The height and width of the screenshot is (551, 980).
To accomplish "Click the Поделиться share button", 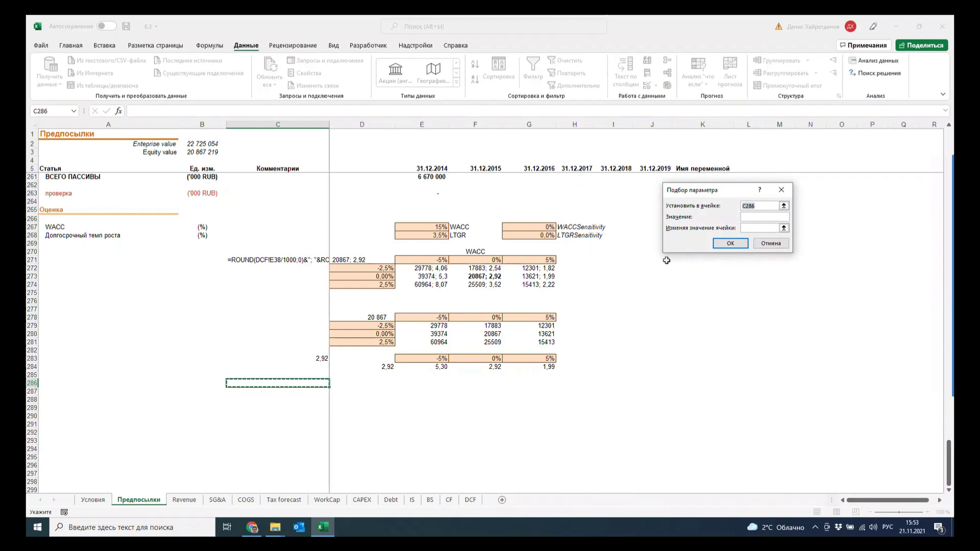I will tap(922, 45).
